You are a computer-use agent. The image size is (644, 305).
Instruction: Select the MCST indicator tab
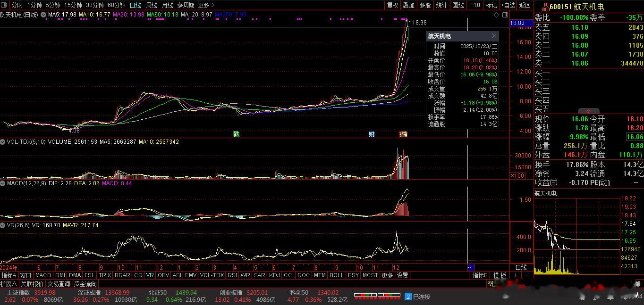click(370, 275)
